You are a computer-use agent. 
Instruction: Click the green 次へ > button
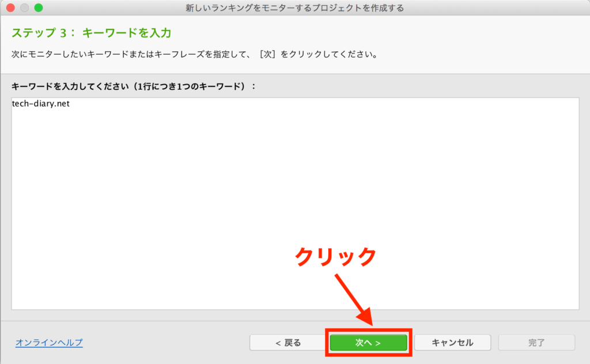click(x=368, y=343)
